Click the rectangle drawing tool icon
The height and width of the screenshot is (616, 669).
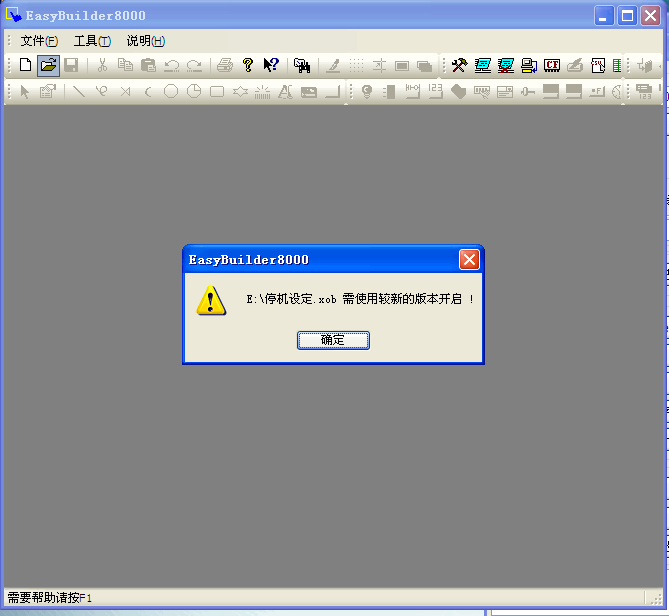coord(217,92)
